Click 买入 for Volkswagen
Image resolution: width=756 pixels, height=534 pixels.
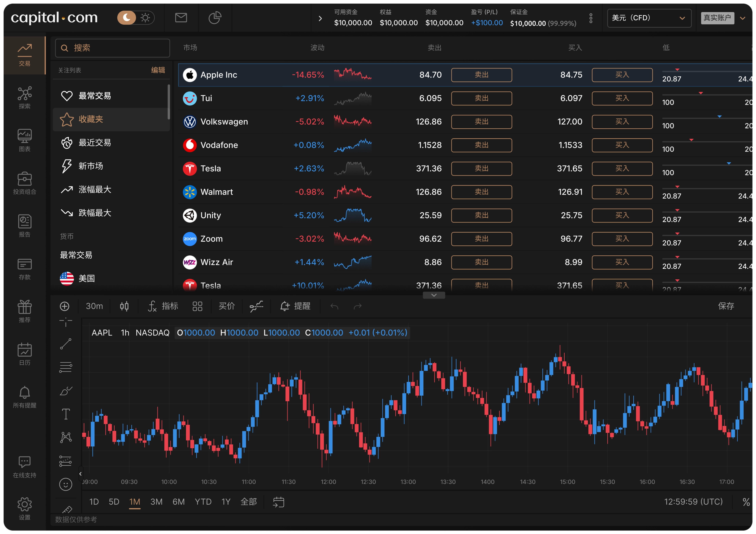coord(622,122)
